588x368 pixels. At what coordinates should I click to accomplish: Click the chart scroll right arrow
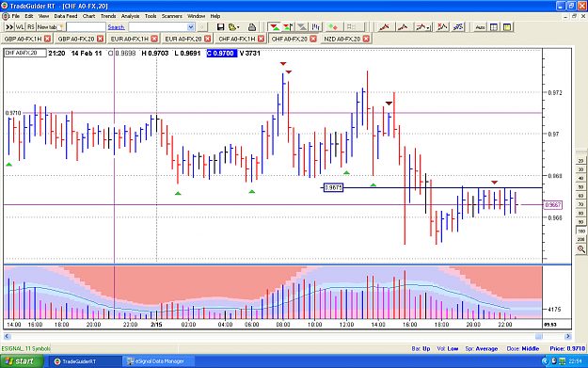click(567, 337)
